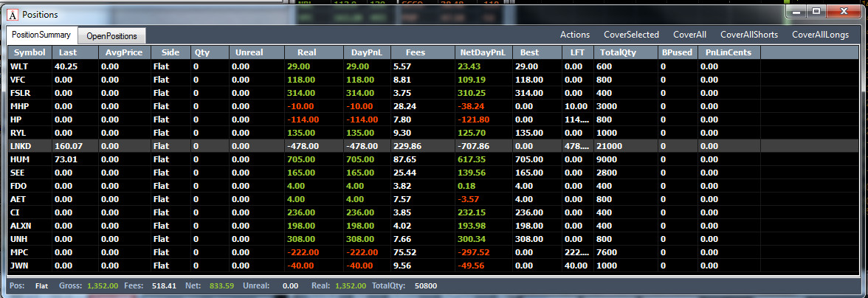Click CoverAllLongs
868x298 pixels.
[x=820, y=34]
